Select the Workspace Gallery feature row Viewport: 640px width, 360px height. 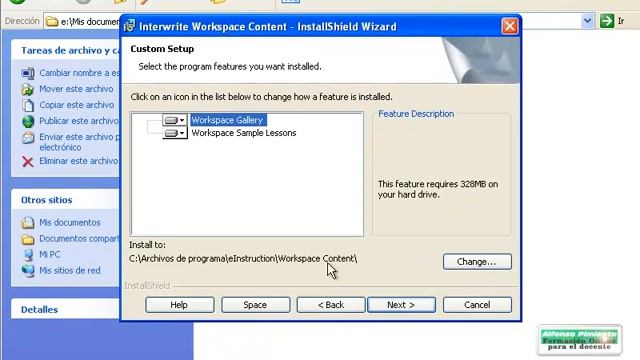pyautogui.click(x=228, y=120)
